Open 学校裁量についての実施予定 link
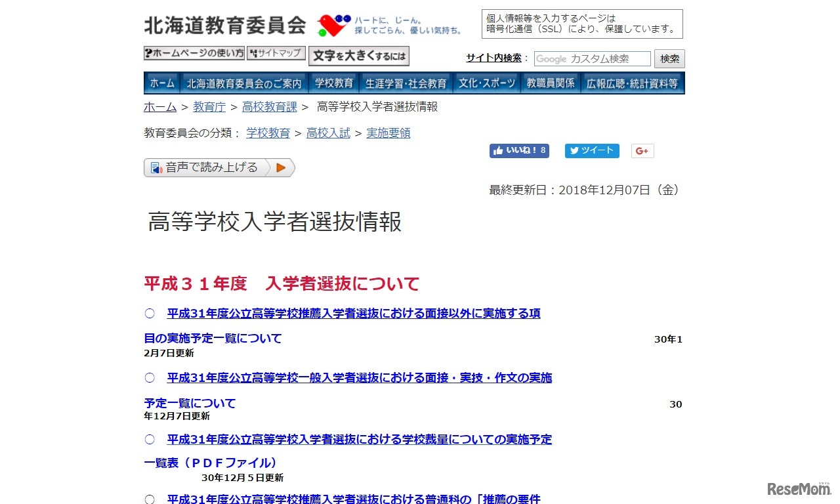Screen dimensions: 840x504 (360, 440)
